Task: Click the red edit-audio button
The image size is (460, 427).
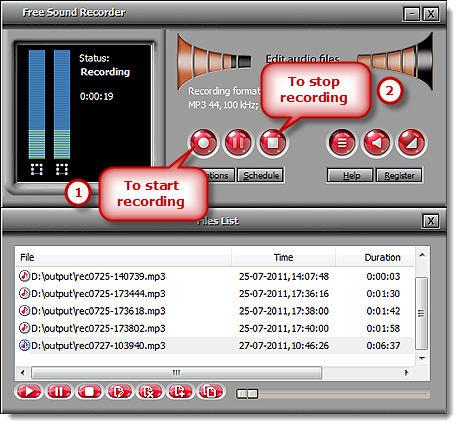Action: [412, 143]
